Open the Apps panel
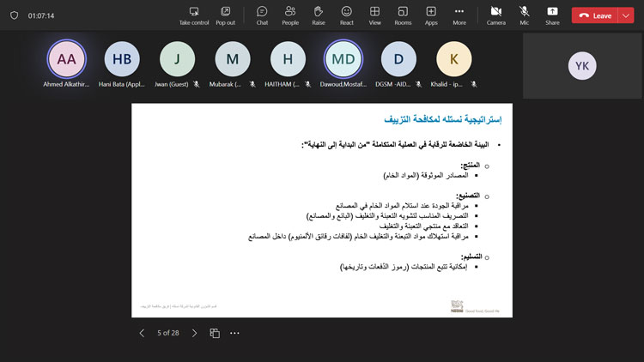Viewport: 644px width, 362px height. pyautogui.click(x=431, y=15)
